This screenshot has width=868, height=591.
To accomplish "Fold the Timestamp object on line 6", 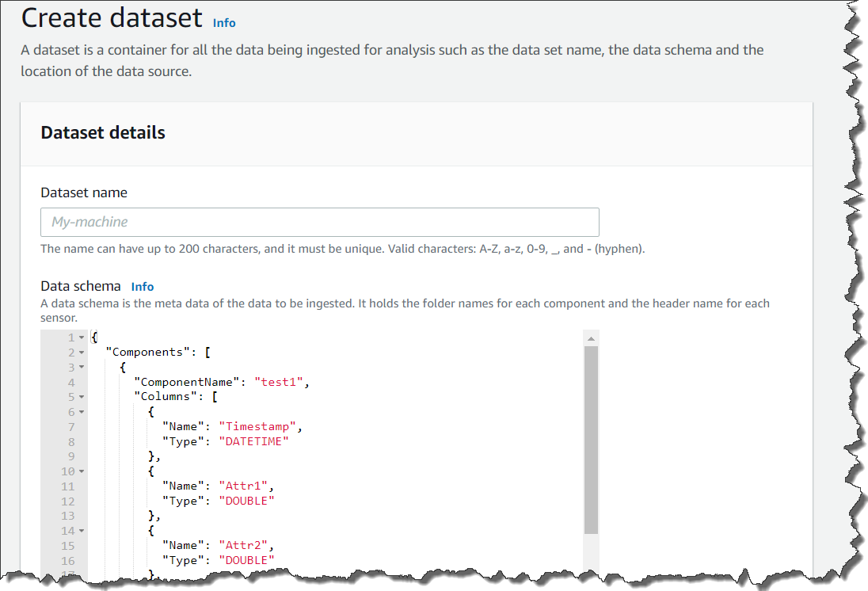I will pyautogui.click(x=81, y=412).
